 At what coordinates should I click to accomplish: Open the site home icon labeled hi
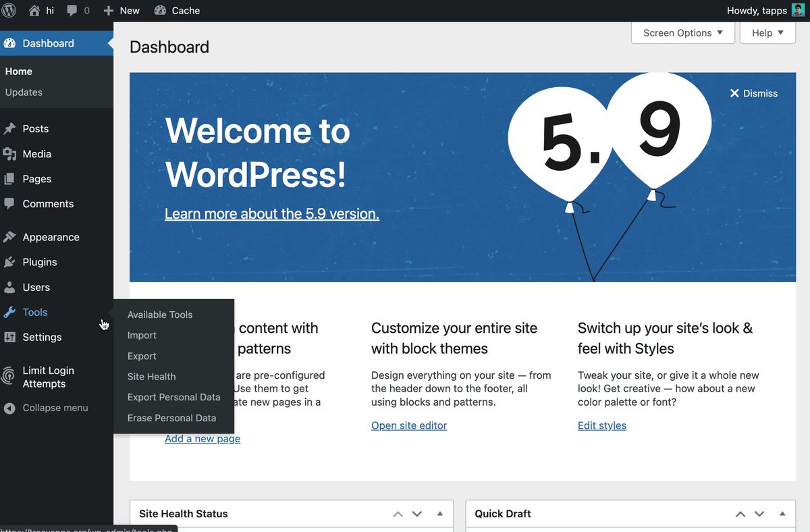pyautogui.click(x=34, y=10)
